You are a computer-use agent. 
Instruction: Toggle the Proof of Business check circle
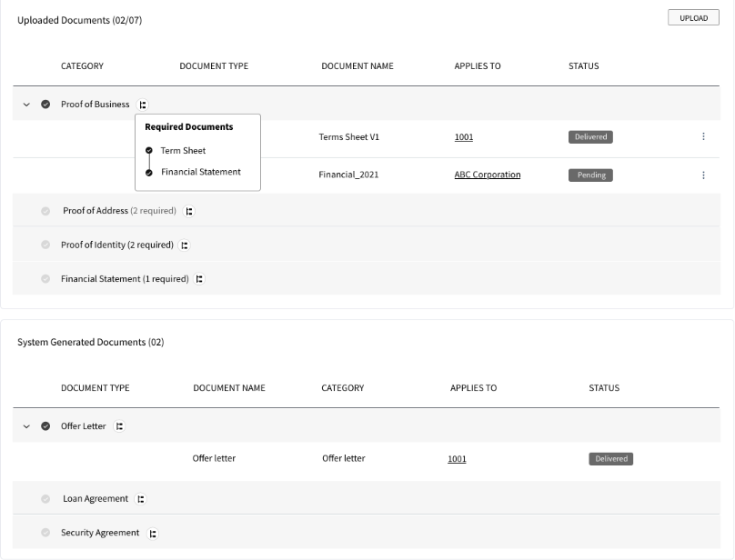[45, 104]
